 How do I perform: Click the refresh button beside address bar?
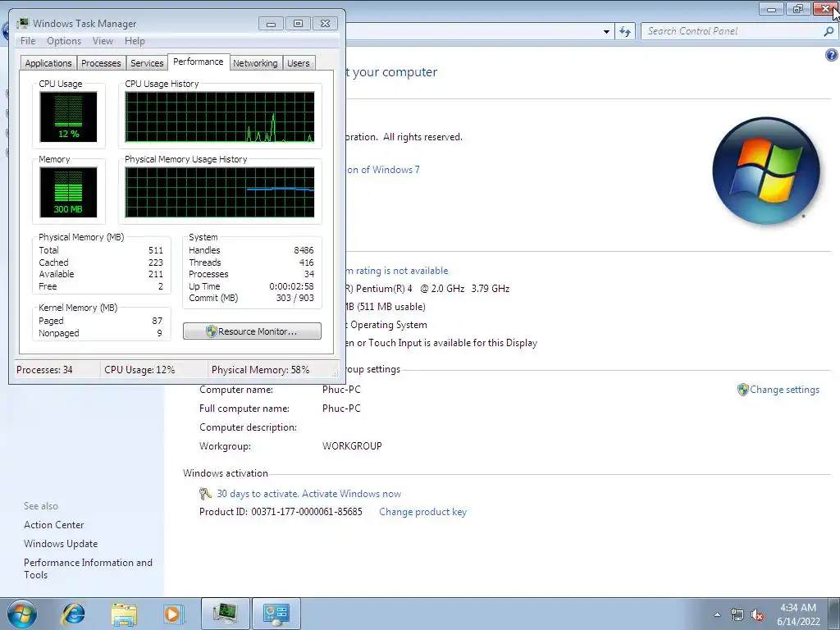tap(625, 32)
